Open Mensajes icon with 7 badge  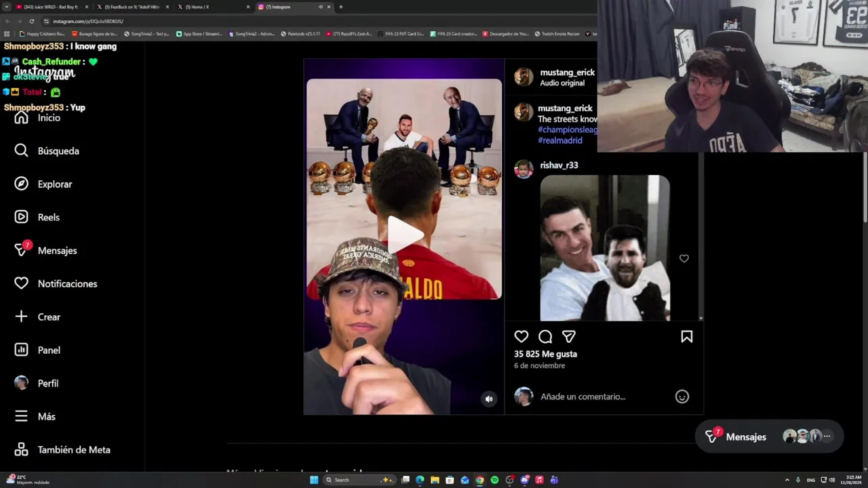point(21,249)
